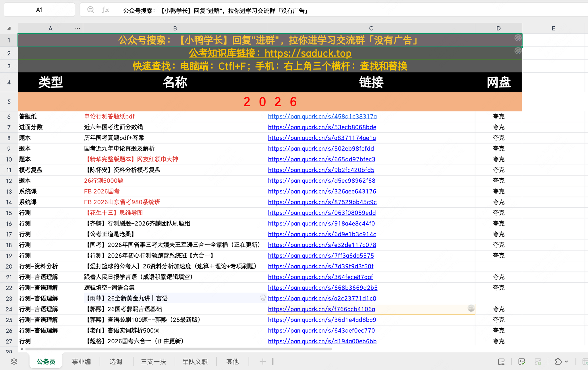Image resolution: width=588 pixels, height=370 pixels.
Task: Click the horizontal scrollbar thumb
Action: [x=179, y=349]
